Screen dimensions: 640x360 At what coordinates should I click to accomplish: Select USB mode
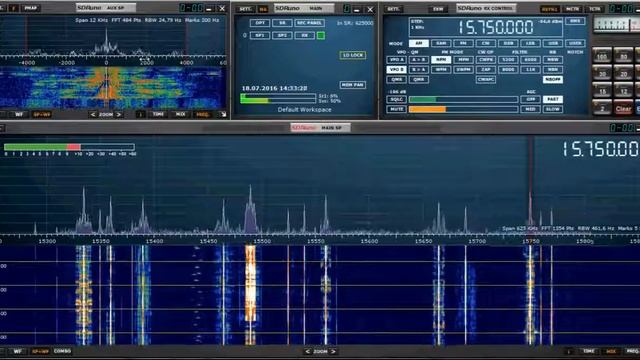[553, 43]
